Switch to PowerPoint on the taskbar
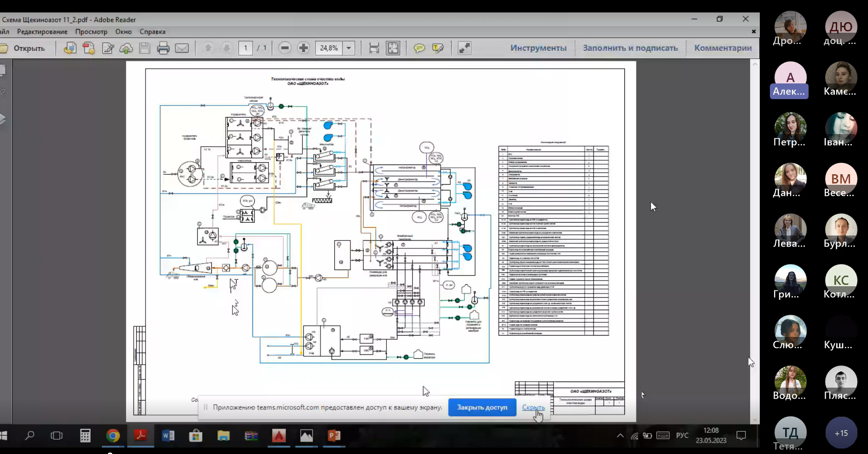868x454 pixels. coord(334,435)
